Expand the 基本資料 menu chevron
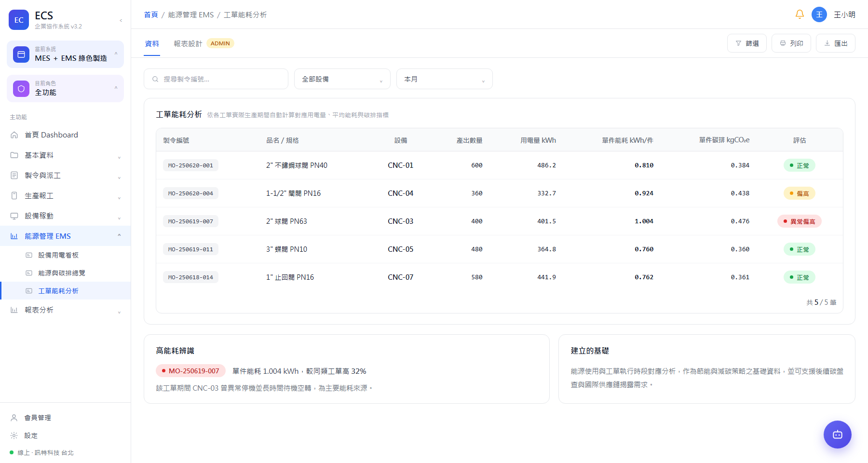 click(119, 157)
